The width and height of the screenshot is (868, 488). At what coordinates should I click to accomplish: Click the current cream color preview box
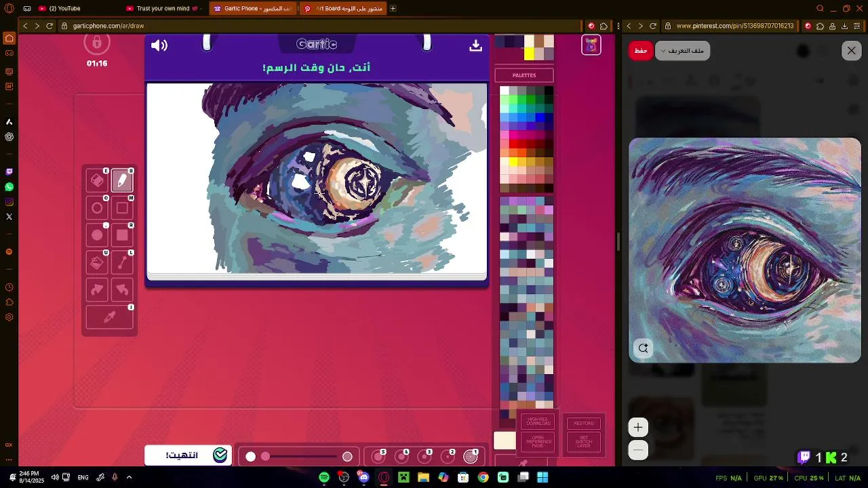[505, 441]
